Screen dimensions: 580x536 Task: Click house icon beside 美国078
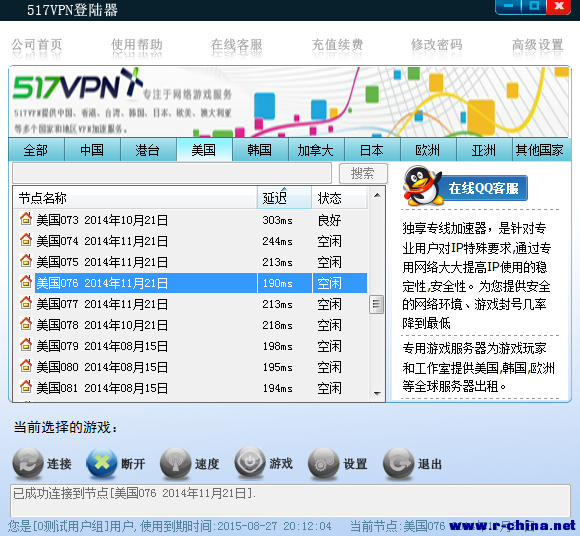[x=26, y=324]
